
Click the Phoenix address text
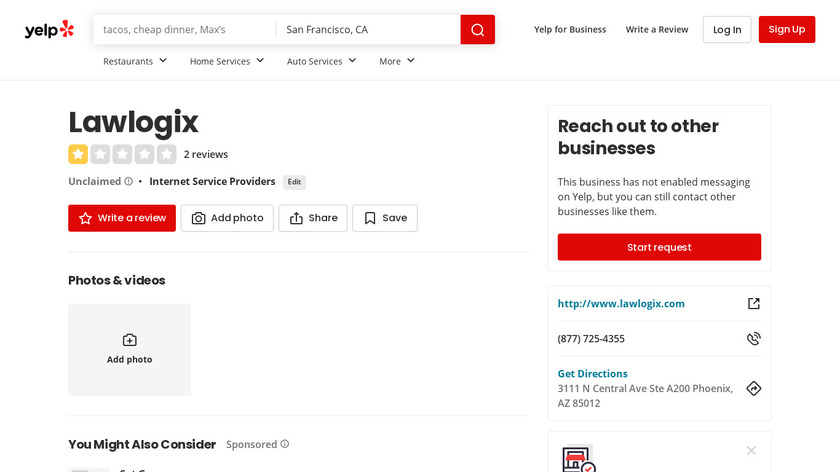[x=645, y=395]
